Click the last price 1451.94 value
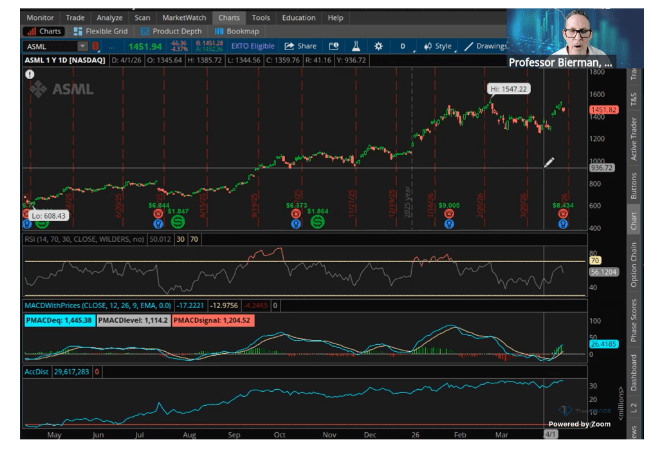Screen dimensions: 653x454 (x=145, y=47)
